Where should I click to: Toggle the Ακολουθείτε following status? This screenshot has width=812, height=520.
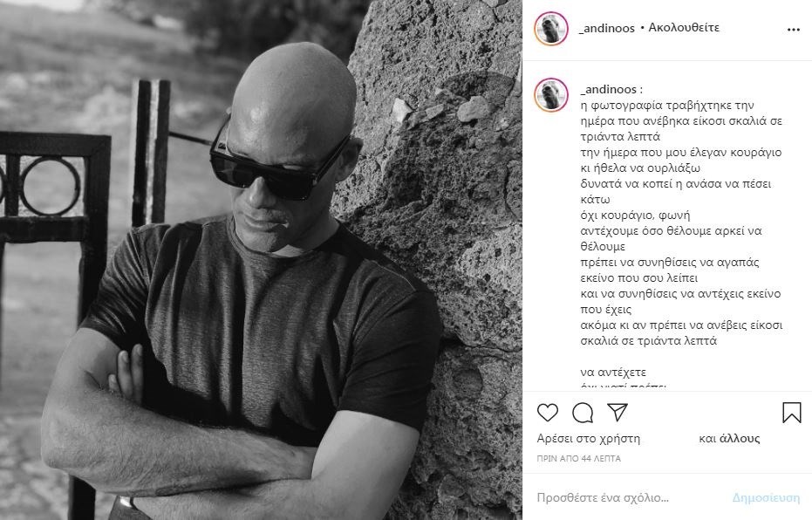684,27
